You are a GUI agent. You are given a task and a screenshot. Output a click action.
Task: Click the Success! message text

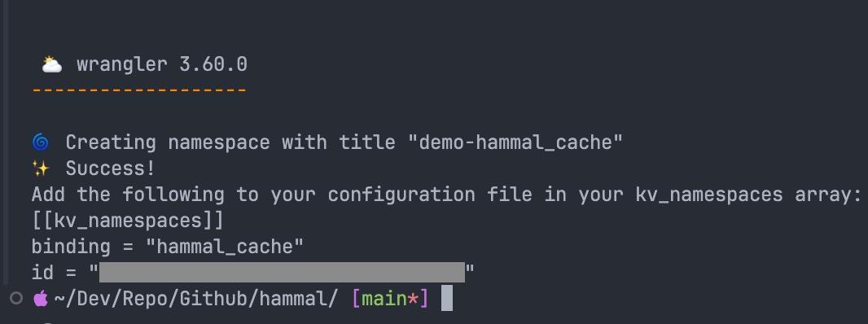(x=111, y=169)
